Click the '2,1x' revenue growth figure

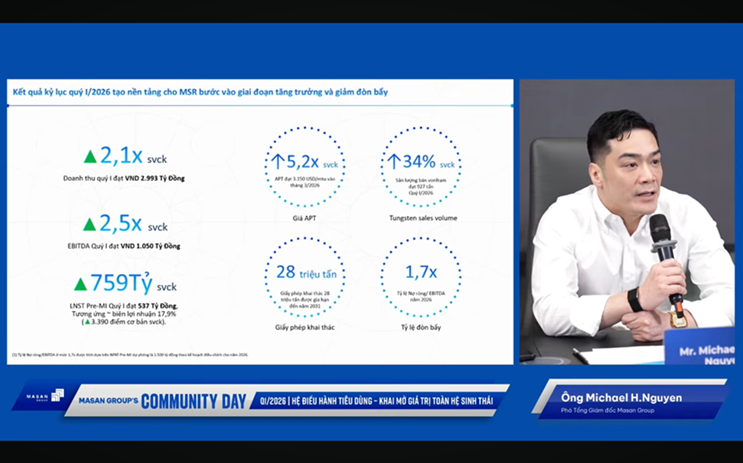[x=121, y=155]
